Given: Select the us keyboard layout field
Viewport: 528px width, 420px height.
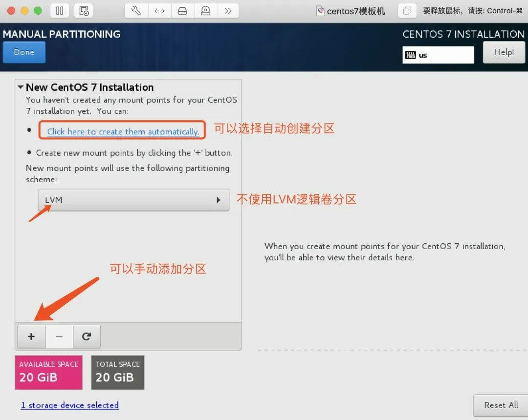Looking at the screenshot, I should point(438,55).
